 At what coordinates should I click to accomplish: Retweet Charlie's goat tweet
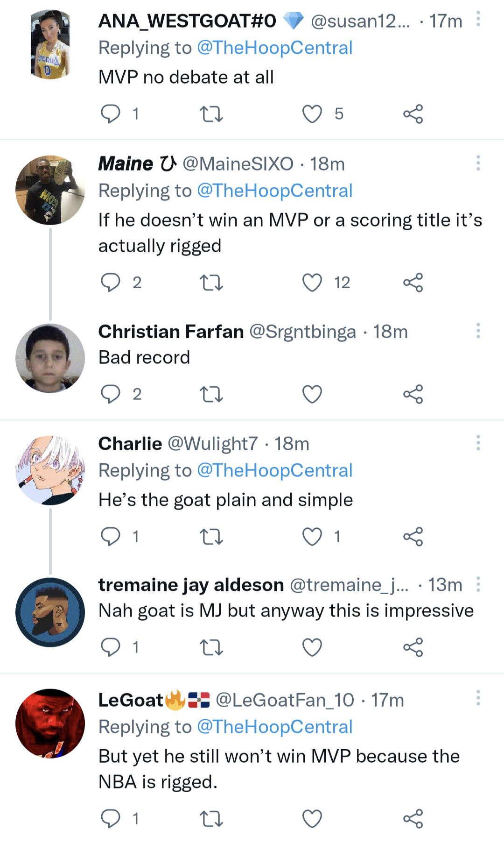tap(211, 537)
